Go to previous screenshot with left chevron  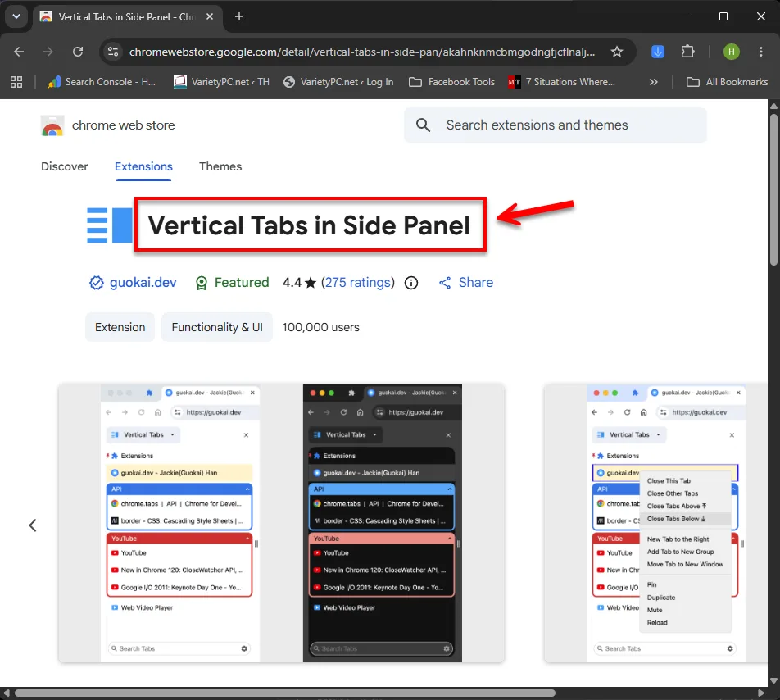click(x=33, y=525)
